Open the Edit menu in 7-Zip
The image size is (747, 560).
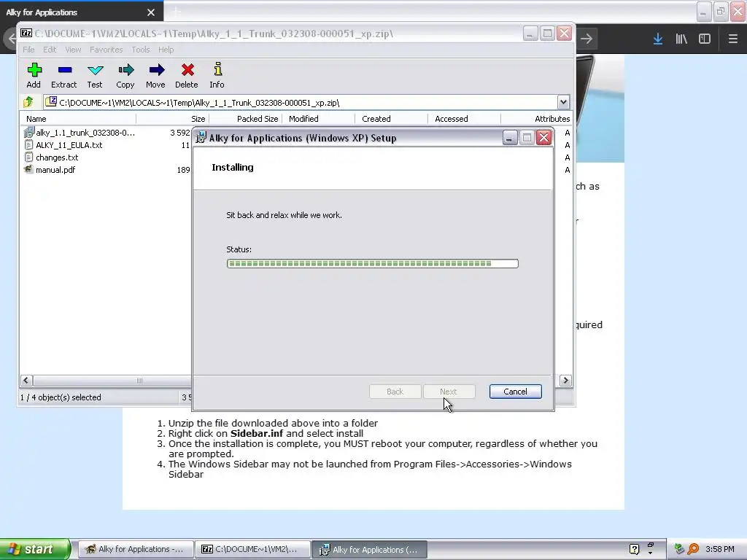coord(50,50)
